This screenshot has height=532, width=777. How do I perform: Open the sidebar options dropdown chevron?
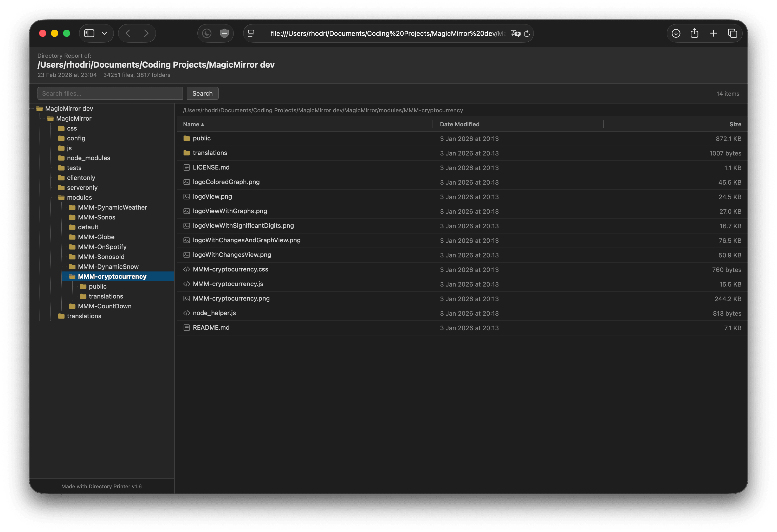click(x=104, y=34)
